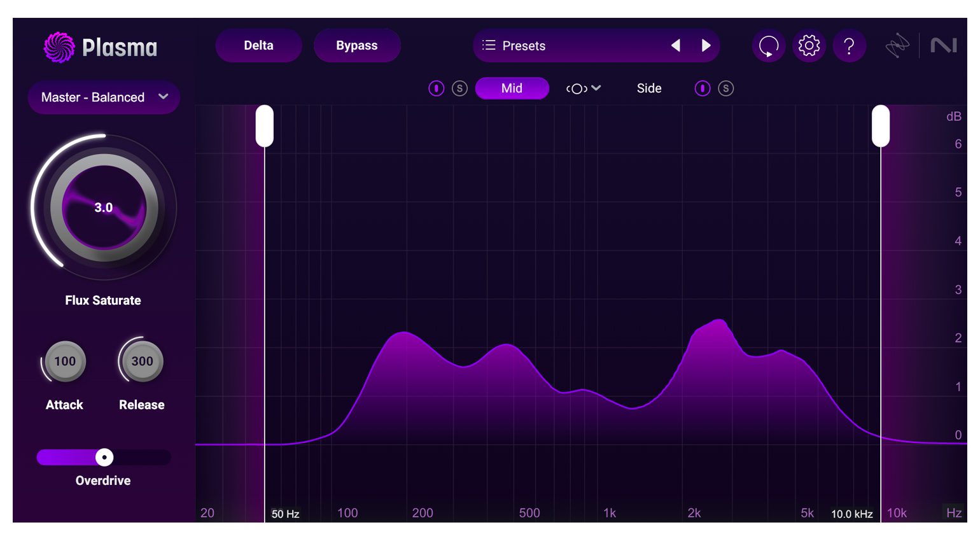Click the Attack knob showing 100
Viewport: 980px width, 541px height.
pos(65,362)
